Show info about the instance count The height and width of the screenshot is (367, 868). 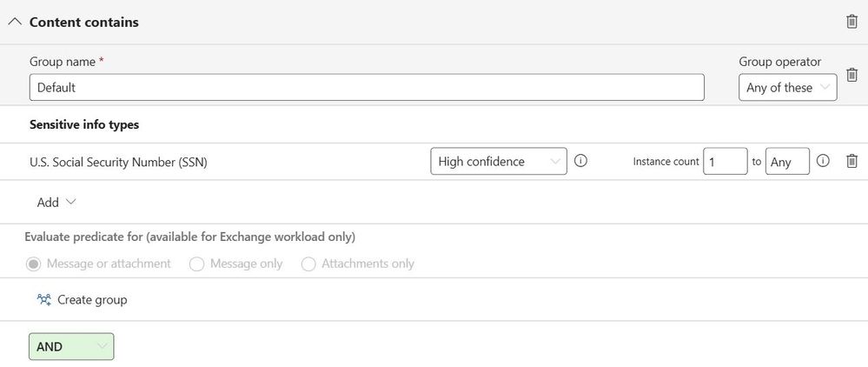(x=823, y=161)
